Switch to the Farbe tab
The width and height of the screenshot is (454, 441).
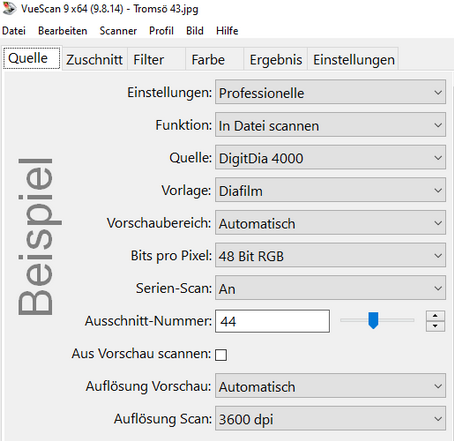[x=208, y=60]
